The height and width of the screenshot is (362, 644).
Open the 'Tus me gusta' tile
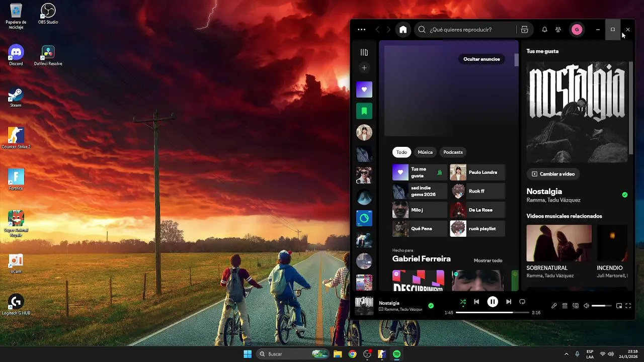click(420, 172)
